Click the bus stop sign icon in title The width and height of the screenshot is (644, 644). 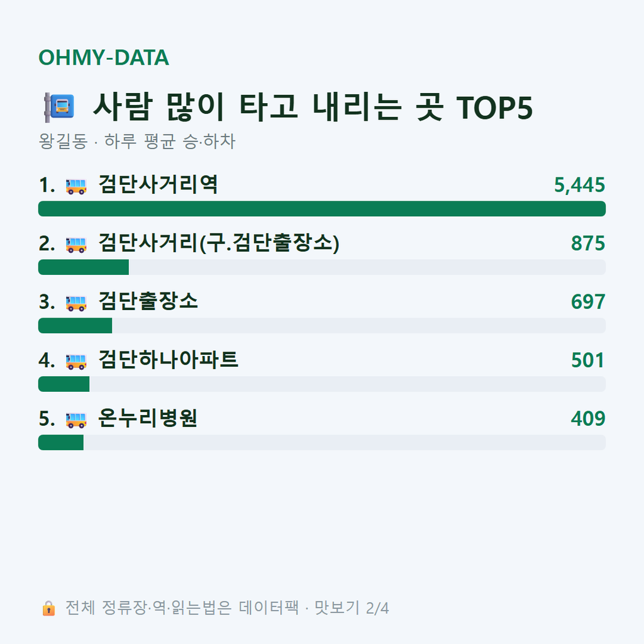(60, 107)
